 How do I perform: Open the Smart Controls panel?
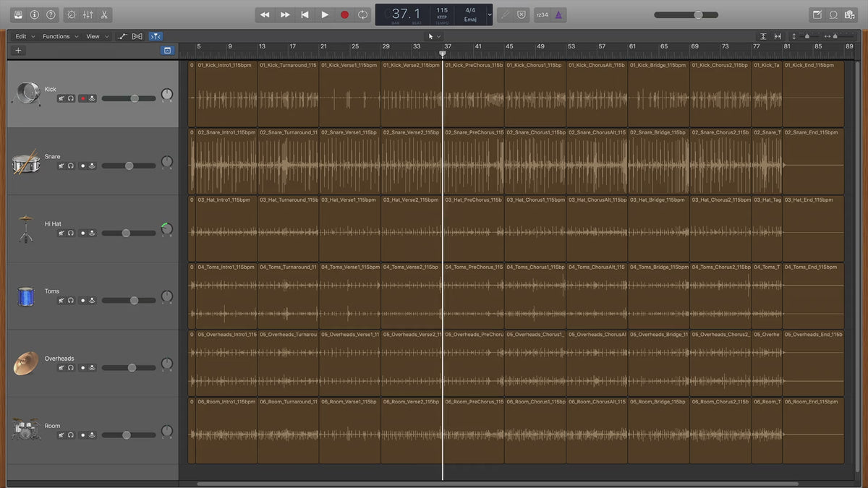[x=71, y=14]
